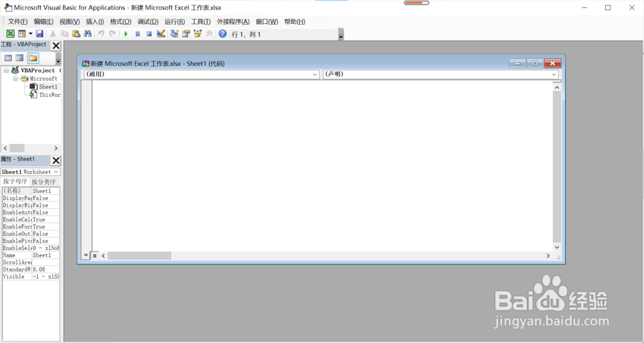The height and width of the screenshot is (343, 644).
Task: Open VBA Help with the blue question icon
Action: (222, 34)
